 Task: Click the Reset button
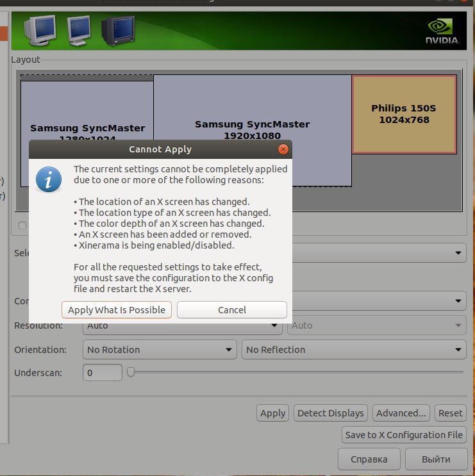click(x=450, y=413)
